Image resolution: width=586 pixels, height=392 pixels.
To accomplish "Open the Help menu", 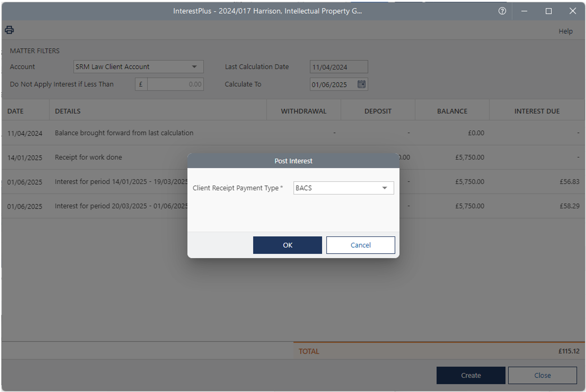I will click(565, 31).
